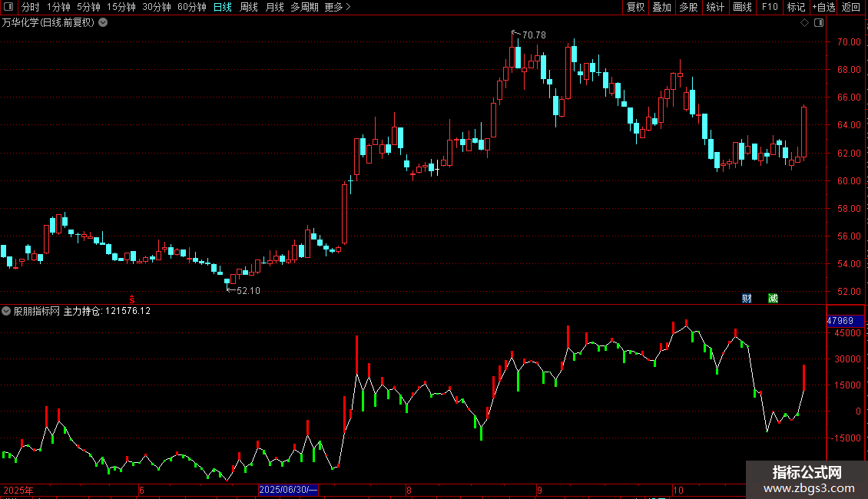Click the 减 holdings-reduction marker icon
This screenshot has width=868, height=499.
tap(774, 298)
